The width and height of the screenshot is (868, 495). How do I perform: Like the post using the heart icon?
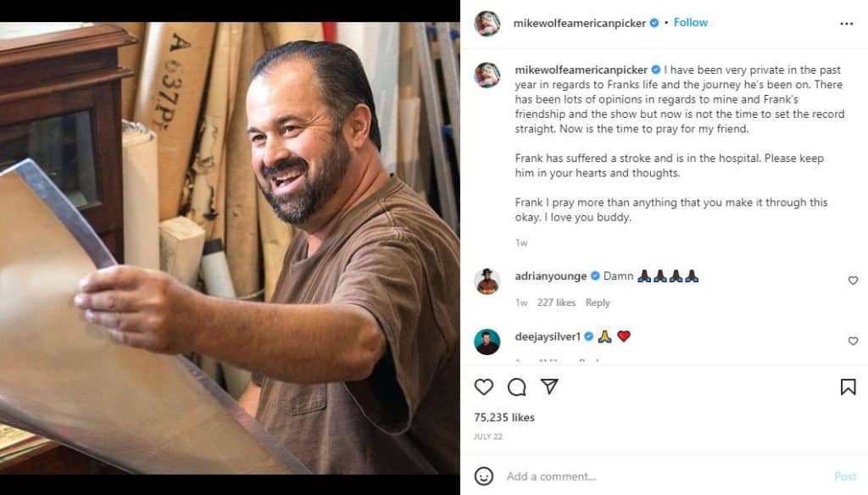(x=484, y=387)
